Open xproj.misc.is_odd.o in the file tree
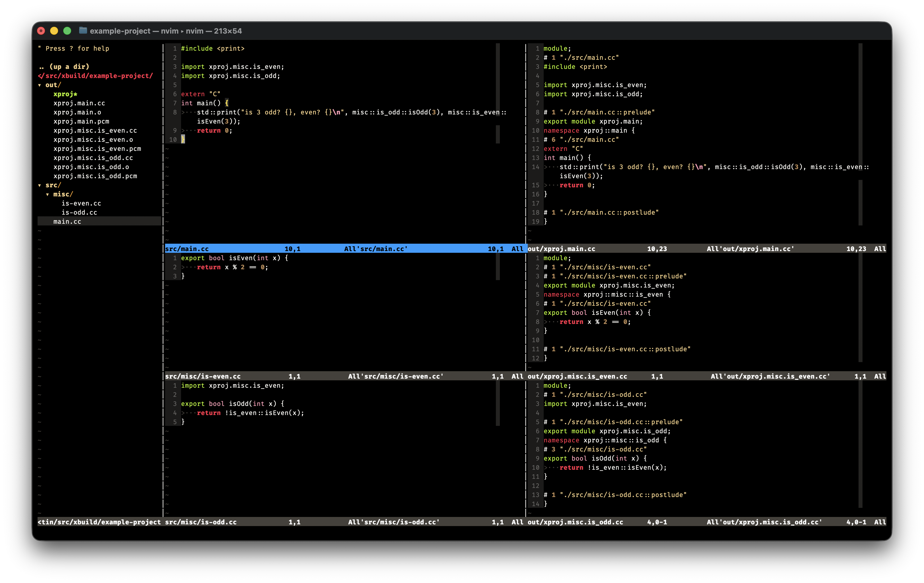 point(91,167)
